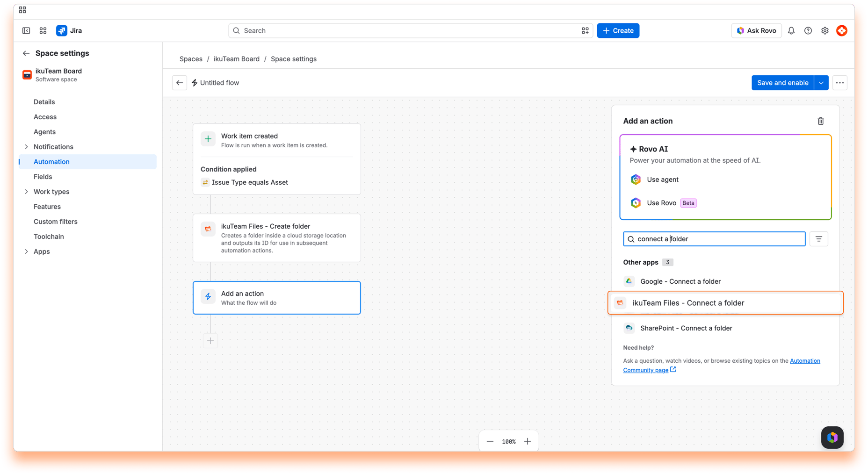Image resolution: width=868 pixels, height=474 pixels.
Task: Delete the action using trash icon
Action: coord(820,121)
